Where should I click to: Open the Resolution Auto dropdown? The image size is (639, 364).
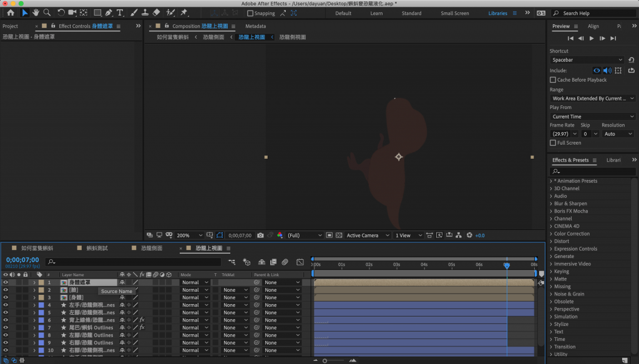[617, 134]
